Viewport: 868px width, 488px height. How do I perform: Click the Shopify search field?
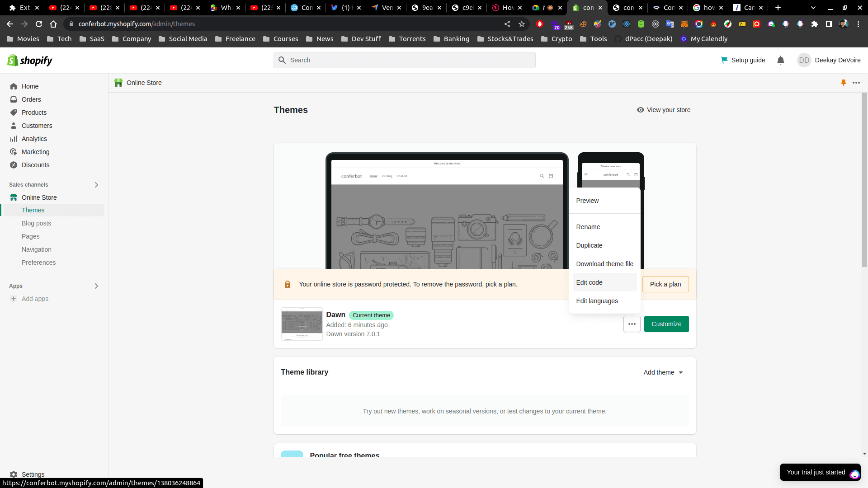coord(404,60)
